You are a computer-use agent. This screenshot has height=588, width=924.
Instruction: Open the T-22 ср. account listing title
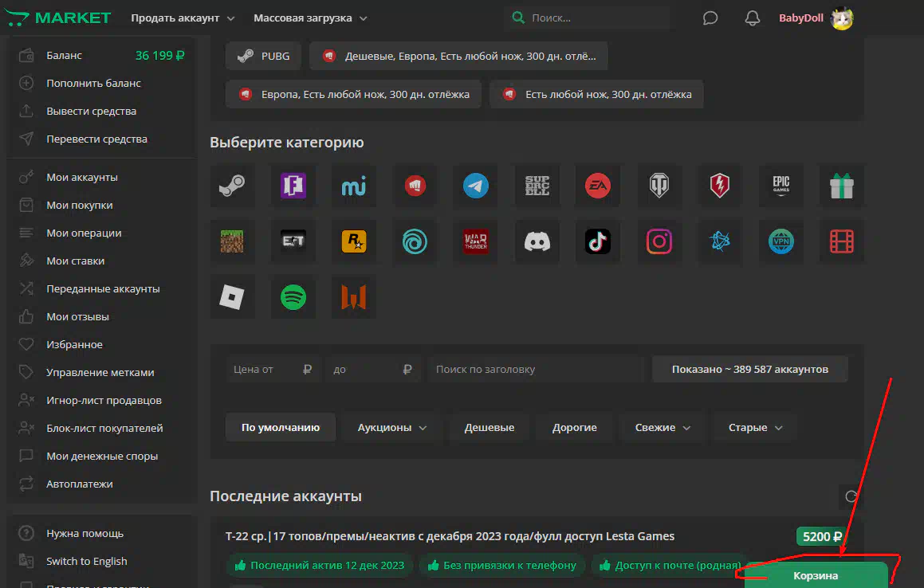tap(450, 537)
